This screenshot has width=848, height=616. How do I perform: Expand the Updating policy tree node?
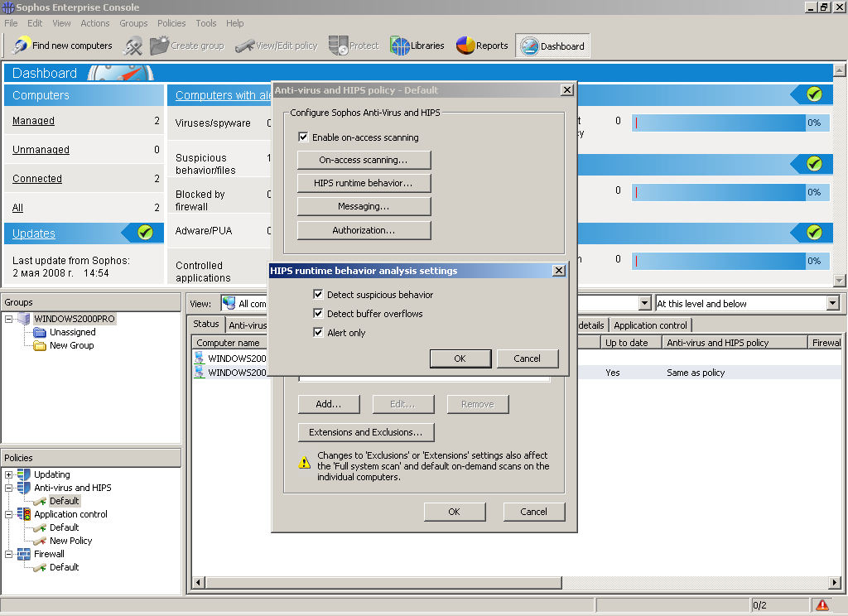pyautogui.click(x=8, y=475)
